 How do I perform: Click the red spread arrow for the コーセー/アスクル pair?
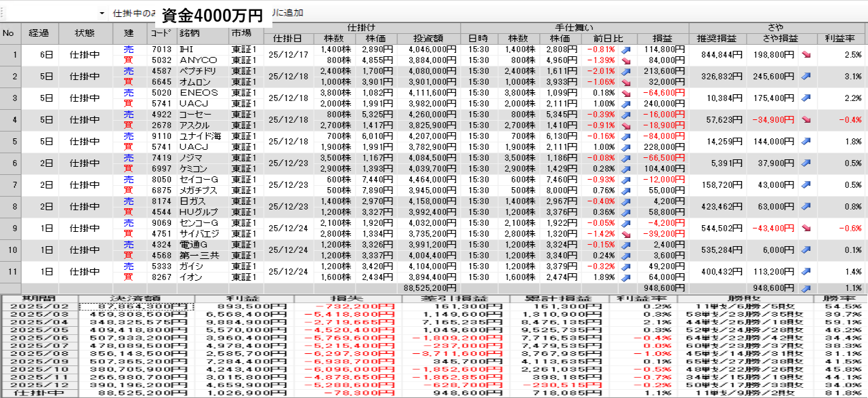coord(806,120)
